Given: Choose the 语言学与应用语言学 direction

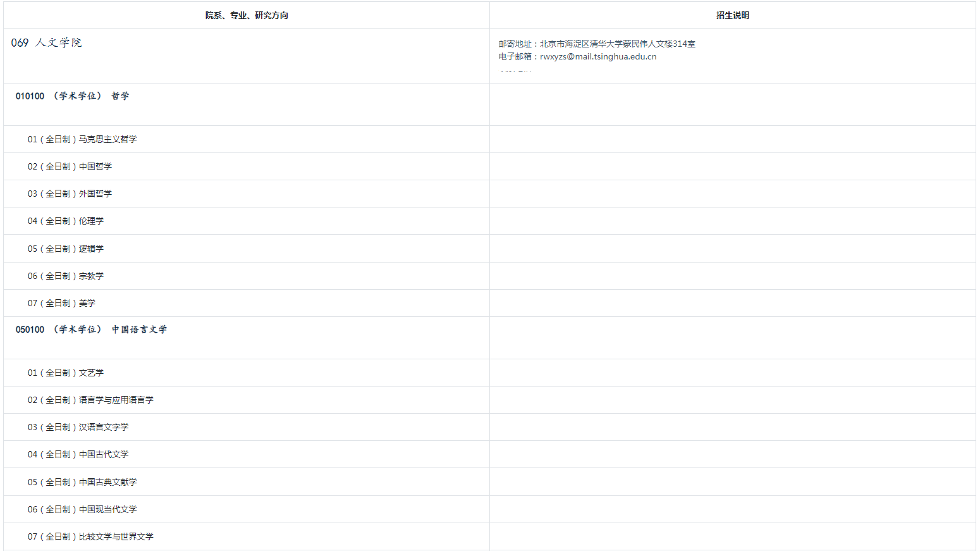Looking at the screenshot, I should pyautogui.click(x=90, y=400).
